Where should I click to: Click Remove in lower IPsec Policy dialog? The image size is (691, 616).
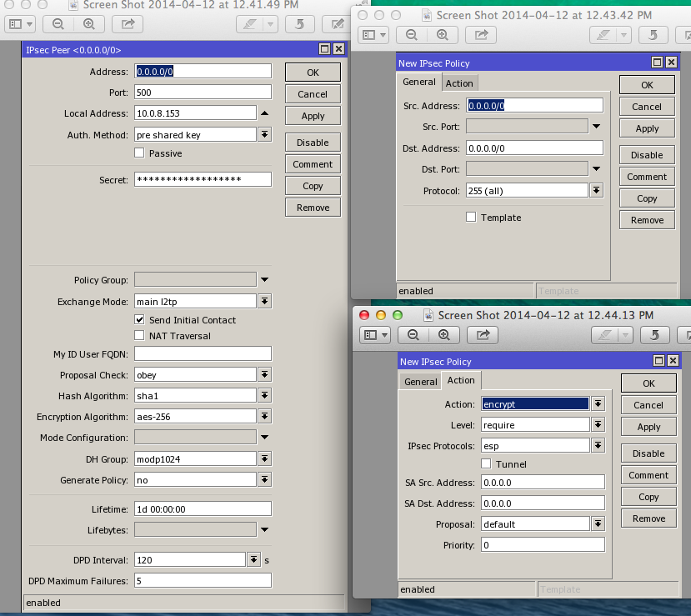click(x=648, y=518)
